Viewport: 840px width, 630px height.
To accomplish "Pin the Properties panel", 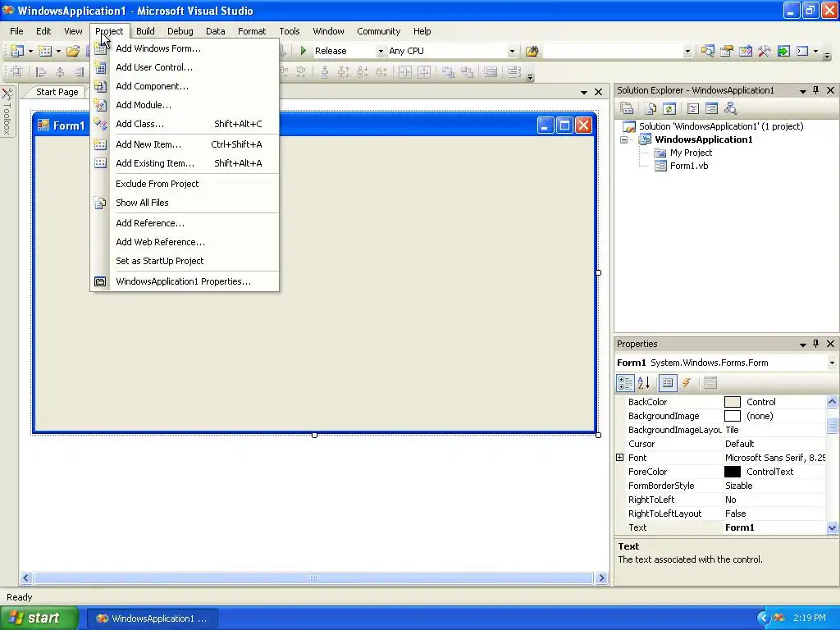I will coord(816,344).
